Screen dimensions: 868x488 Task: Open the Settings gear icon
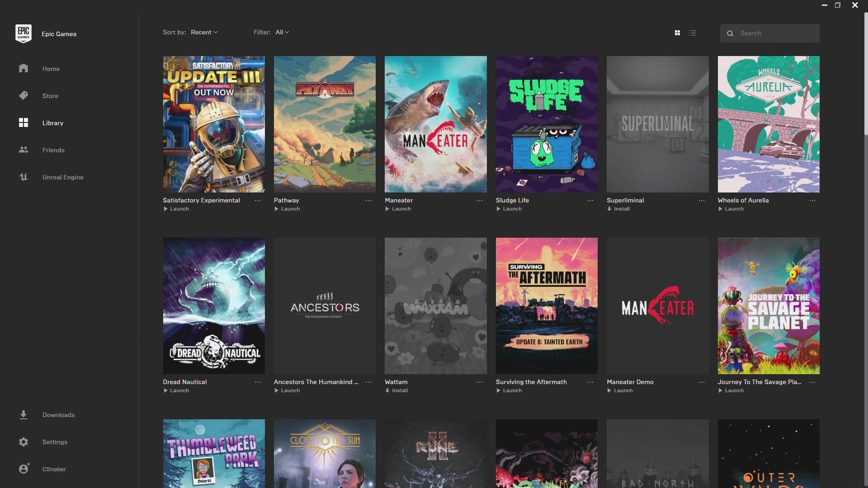[x=24, y=441]
